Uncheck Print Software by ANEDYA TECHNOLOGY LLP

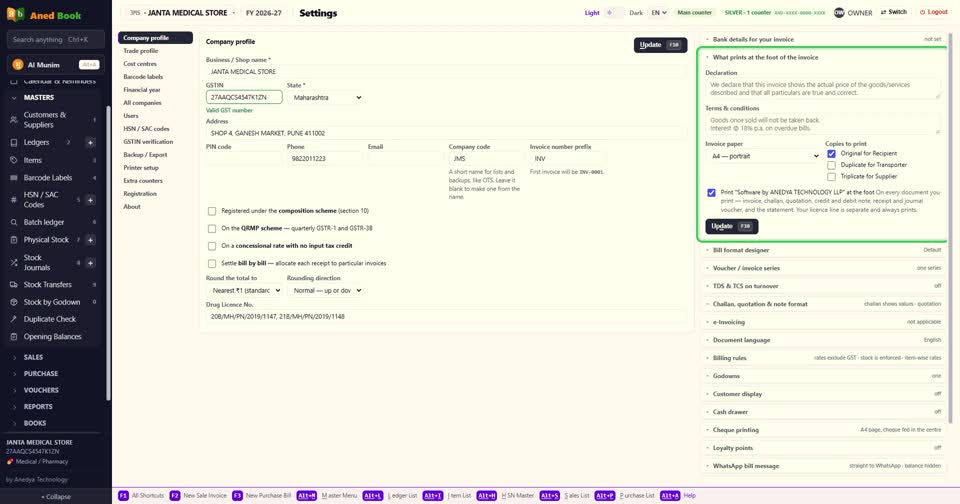[711, 192]
